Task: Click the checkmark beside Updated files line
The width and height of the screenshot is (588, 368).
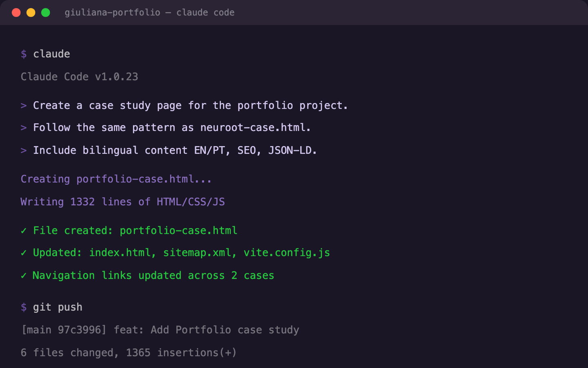Action: (23, 253)
